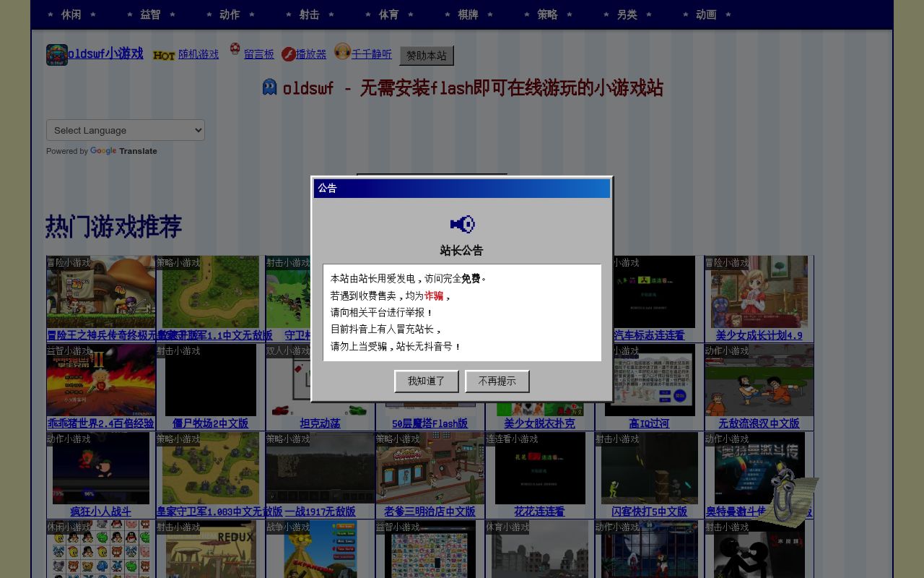Open the 动作 category menu

coord(230,14)
